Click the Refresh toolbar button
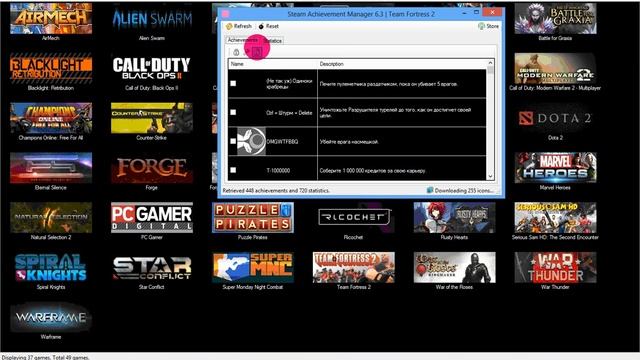The width and height of the screenshot is (640, 360). point(239,26)
